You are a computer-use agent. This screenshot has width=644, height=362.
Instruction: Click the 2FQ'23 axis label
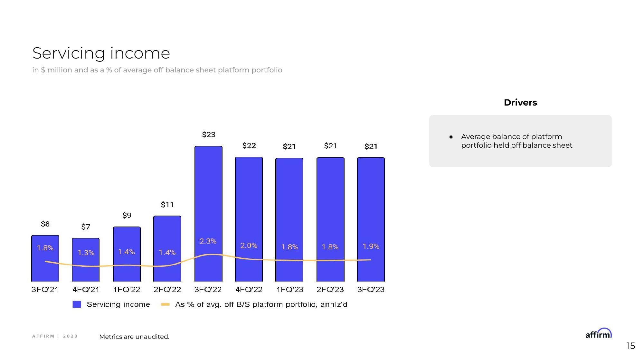330,289
